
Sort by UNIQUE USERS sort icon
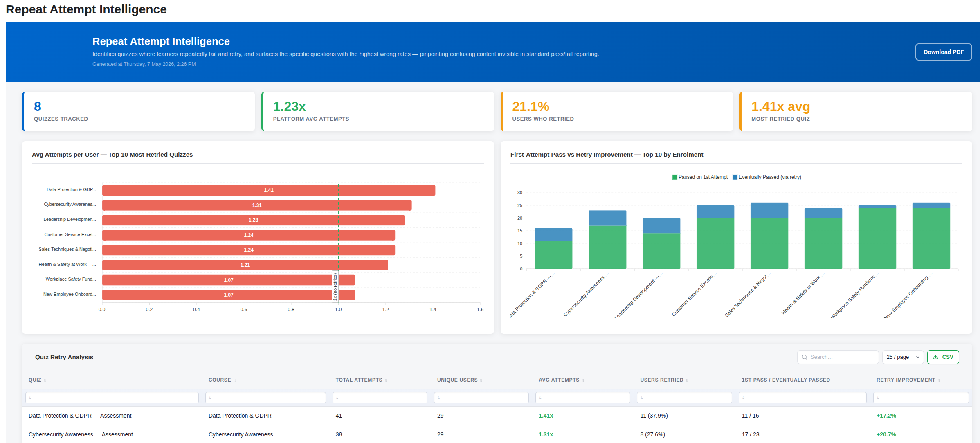click(481, 380)
